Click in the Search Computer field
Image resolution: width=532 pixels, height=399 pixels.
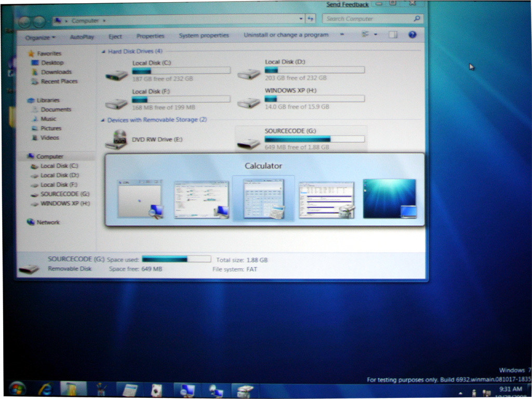(366, 19)
